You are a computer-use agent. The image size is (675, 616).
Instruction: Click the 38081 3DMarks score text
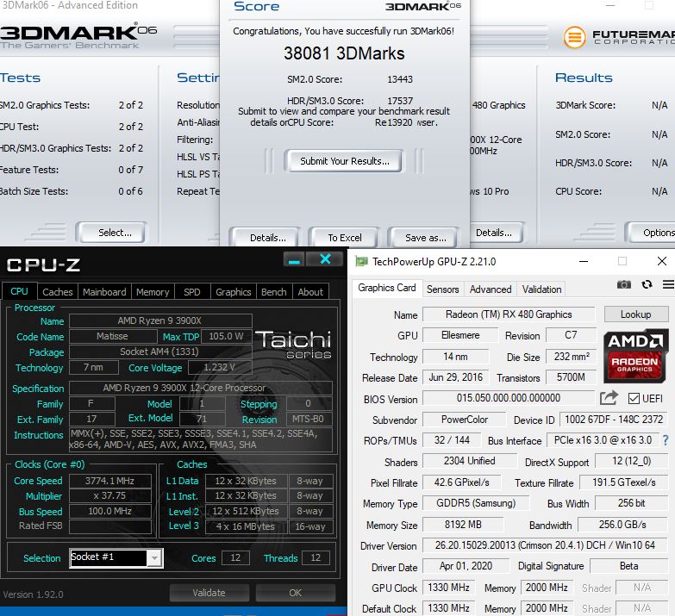[344, 53]
